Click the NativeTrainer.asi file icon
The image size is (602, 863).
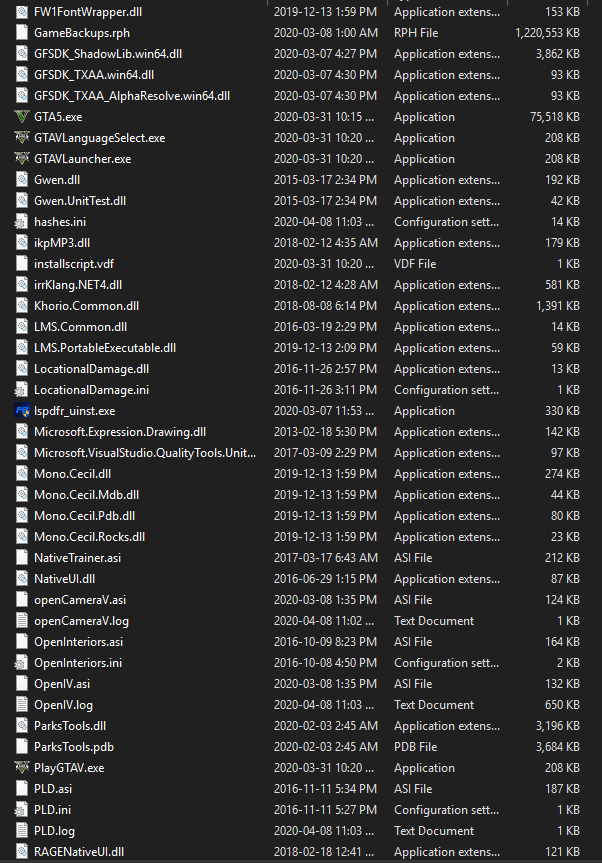pyautogui.click(x=21, y=558)
